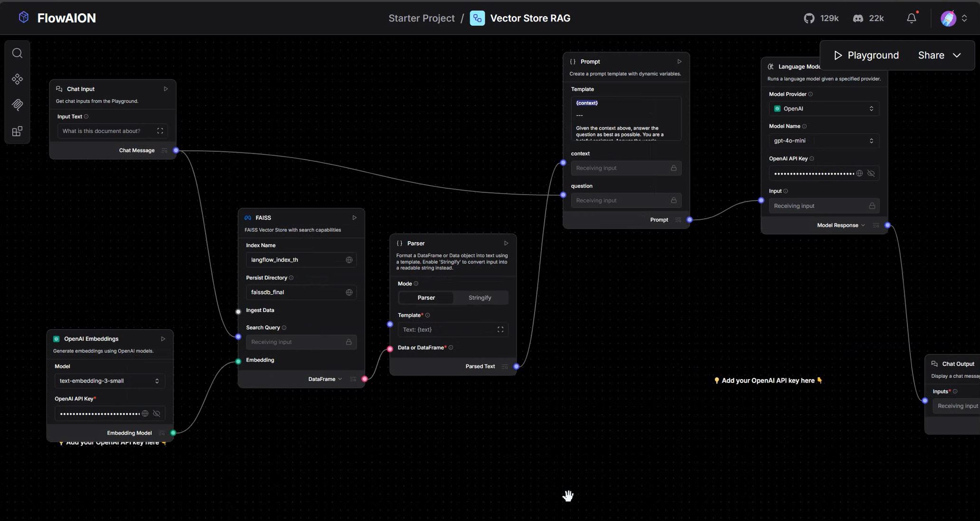This screenshot has height=521, width=980.
Task: Run the FAISS component with its play icon
Action: pyautogui.click(x=354, y=217)
